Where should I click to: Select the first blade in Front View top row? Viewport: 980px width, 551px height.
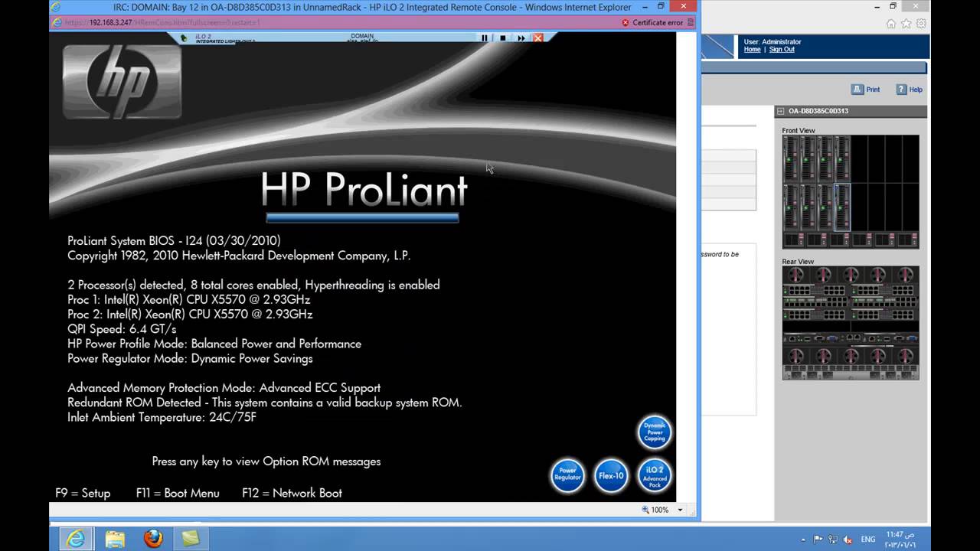(791, 159)
